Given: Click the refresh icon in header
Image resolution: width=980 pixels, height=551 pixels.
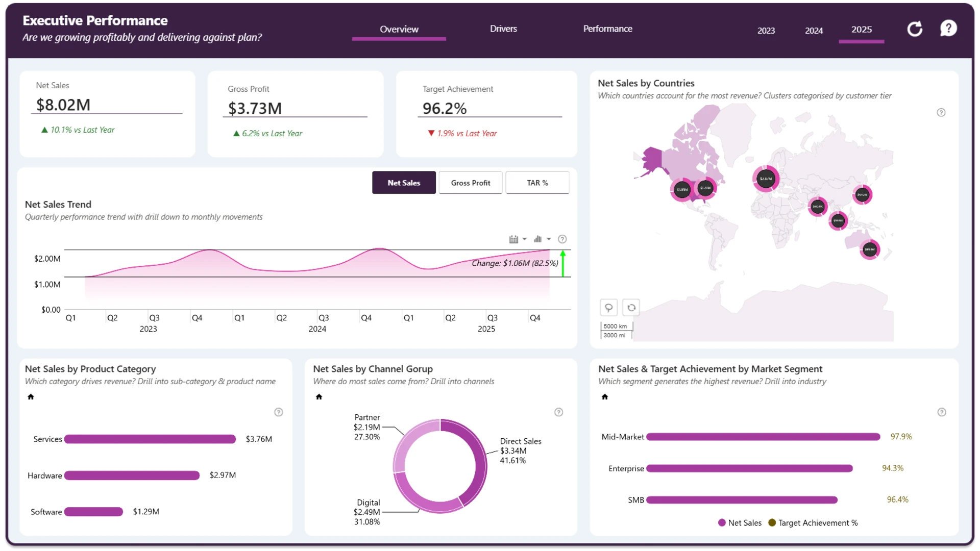Looking at the screenshot, I should coord(915,29).
